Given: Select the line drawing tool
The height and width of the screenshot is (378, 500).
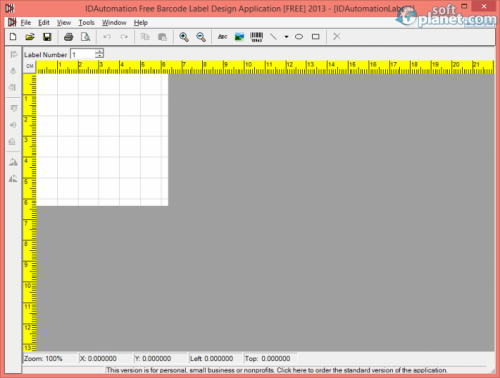Looking at the screenshot, I should (273, 37).
